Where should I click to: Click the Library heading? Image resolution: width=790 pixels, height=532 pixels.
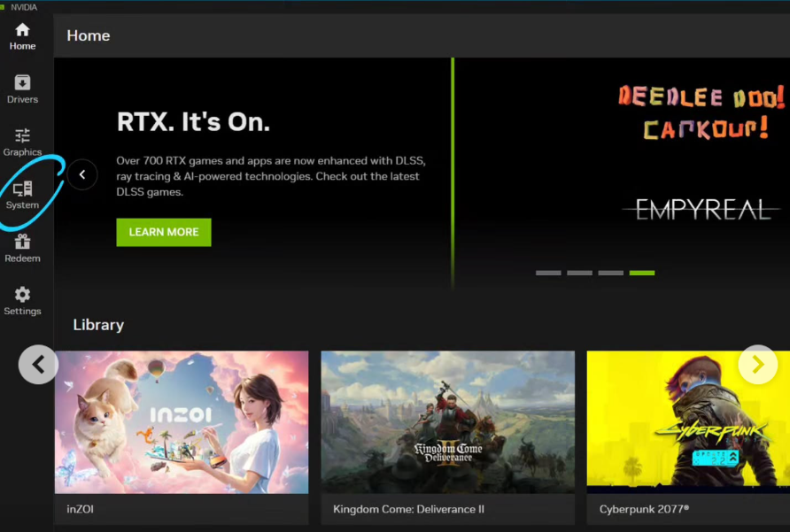(x=98, y=325)
